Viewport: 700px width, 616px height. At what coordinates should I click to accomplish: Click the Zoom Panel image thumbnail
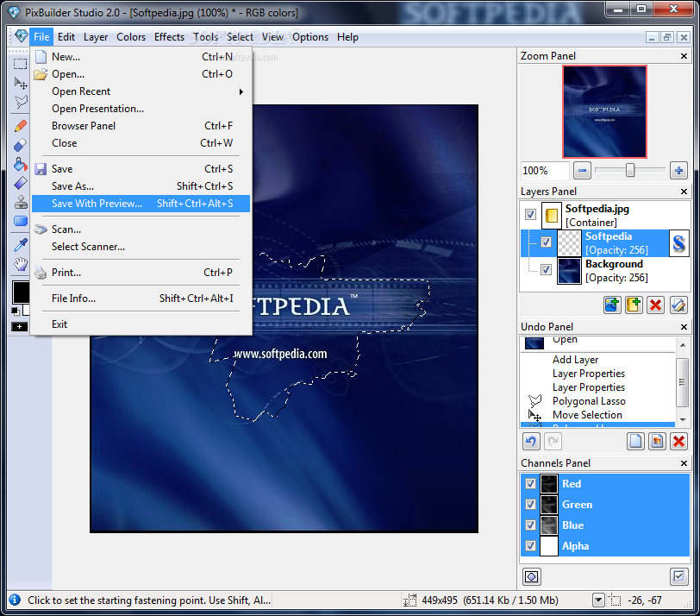click(x=604, y=111)
